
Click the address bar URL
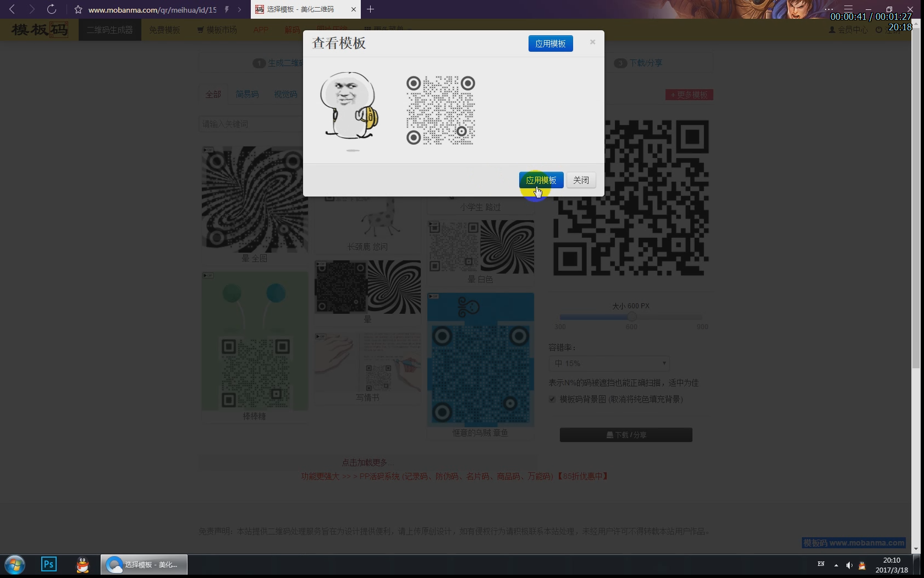click(152, 10)
